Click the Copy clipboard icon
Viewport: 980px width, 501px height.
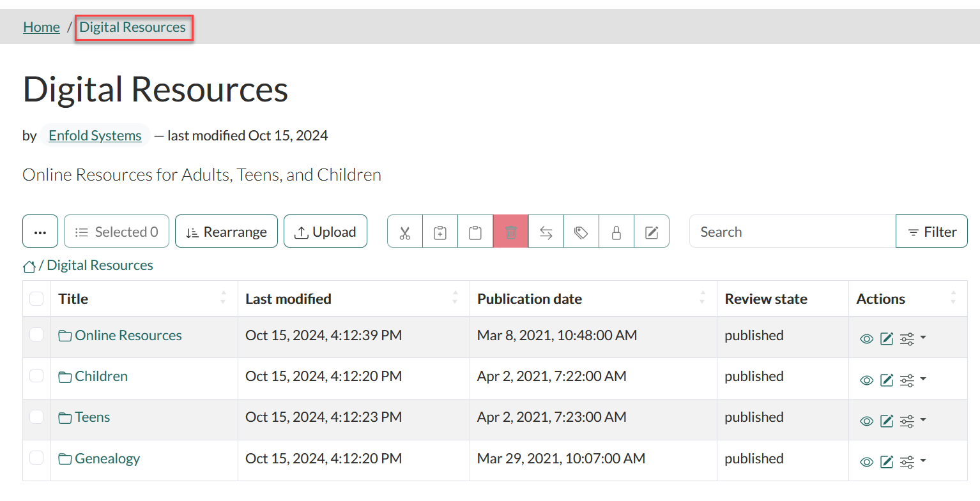tap(440, 232)
